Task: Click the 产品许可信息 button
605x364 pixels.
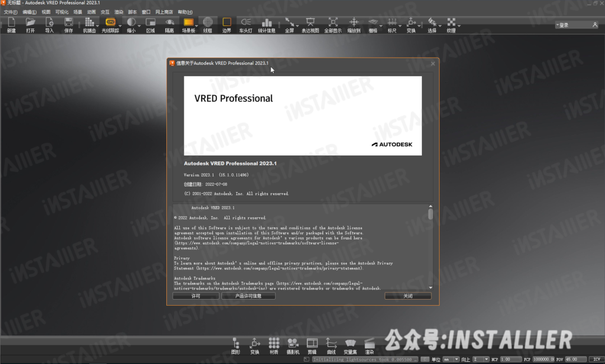Action: [x=248, y=296]
